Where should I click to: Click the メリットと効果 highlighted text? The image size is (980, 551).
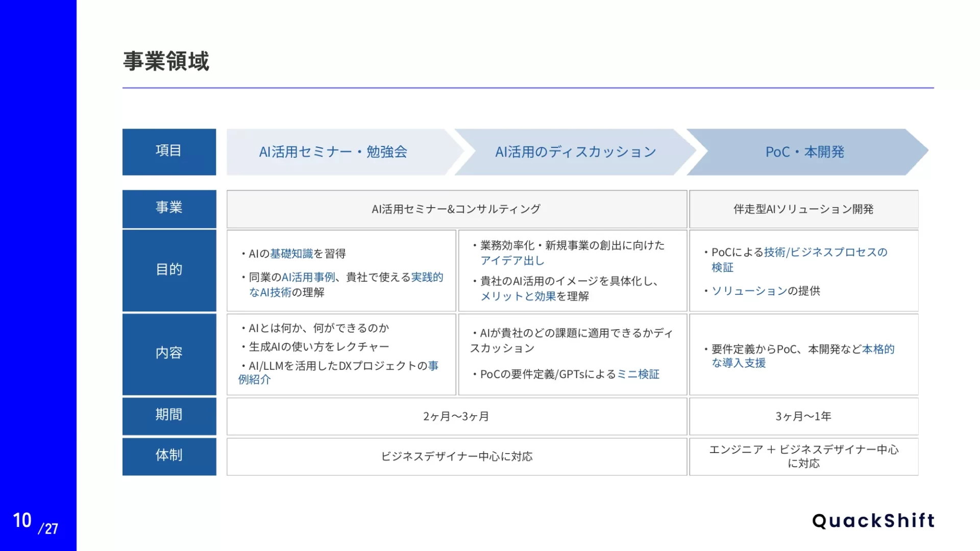pos(518,297)
